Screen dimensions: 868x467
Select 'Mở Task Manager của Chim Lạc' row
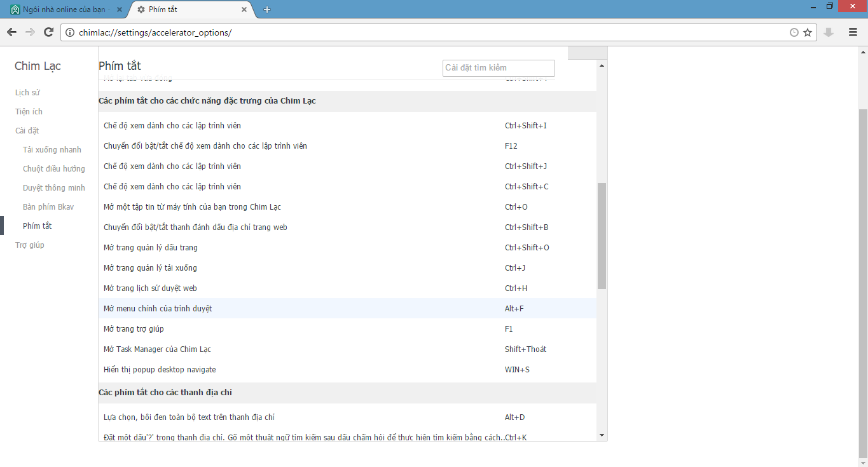347,349
